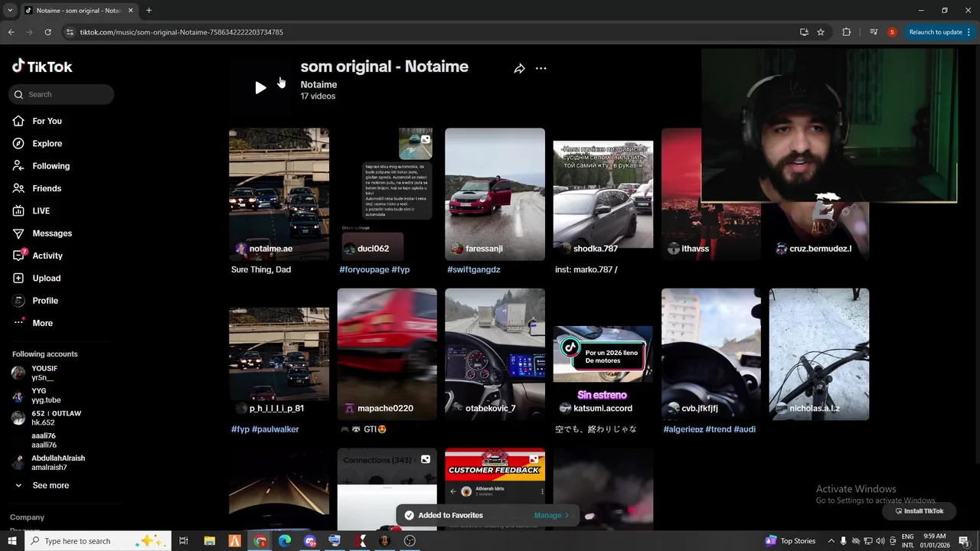
Task: Go to Explore in the sidebar
Action: [x=47, y=143]
